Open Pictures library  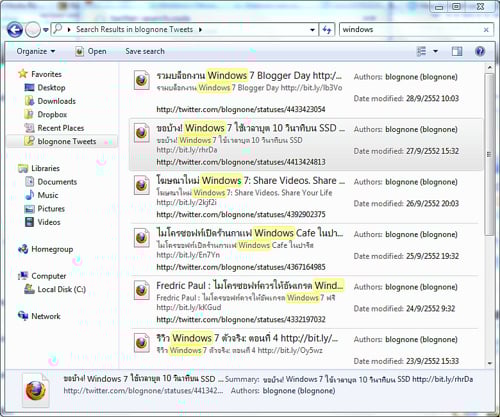tap(51, 209)
